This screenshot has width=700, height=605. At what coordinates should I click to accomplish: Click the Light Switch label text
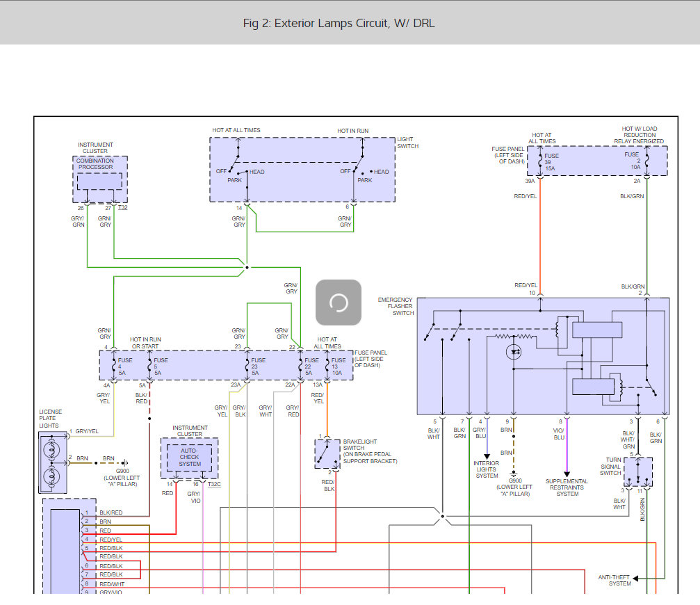407,143
